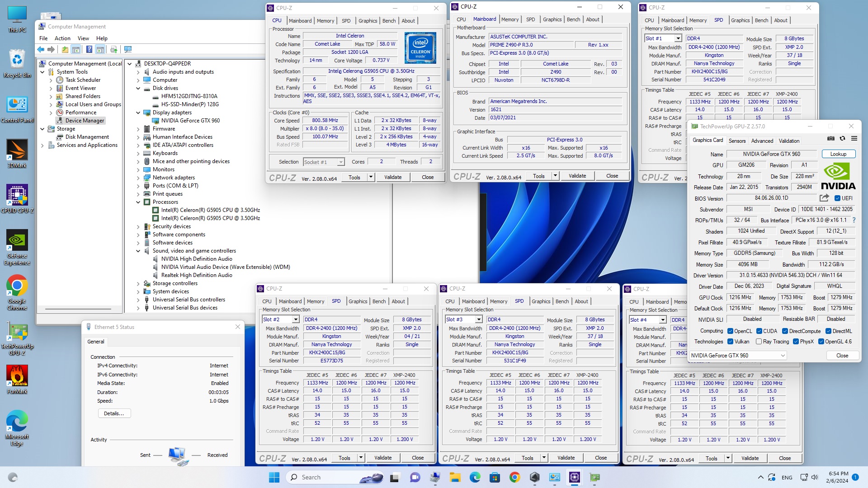Open the Action menu in Computer Management
868x488 pixels.
pos(62,38)
